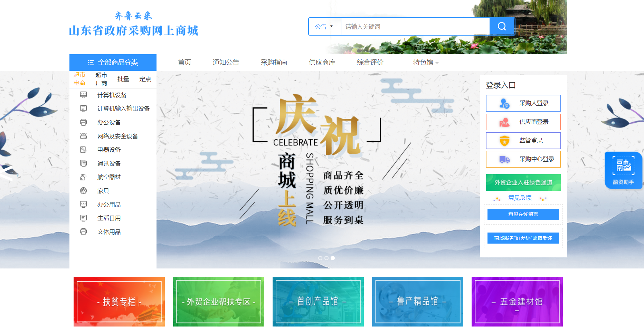644x331 pixels.
Task: Select the 办公用品 category
Action: [x=109, y=205]
